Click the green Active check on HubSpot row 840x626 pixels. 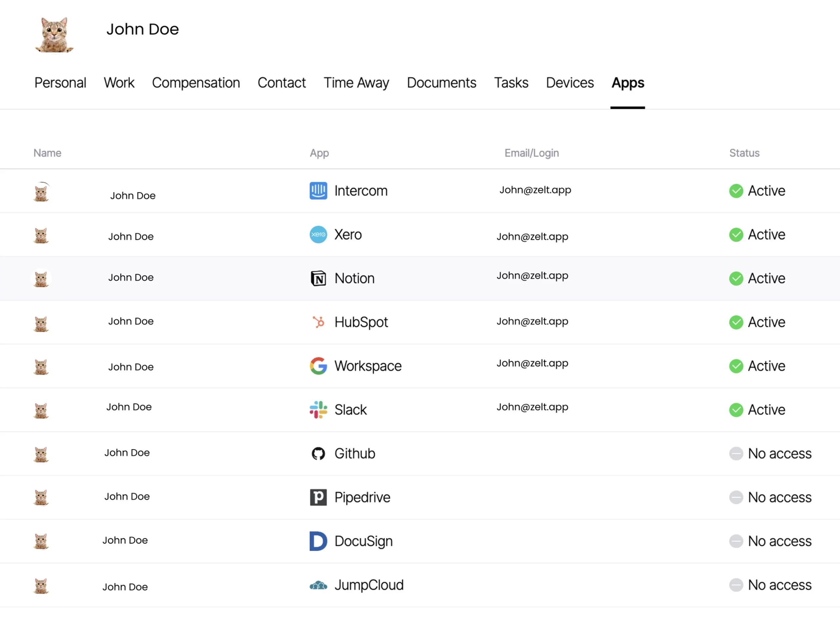[736, 322]
